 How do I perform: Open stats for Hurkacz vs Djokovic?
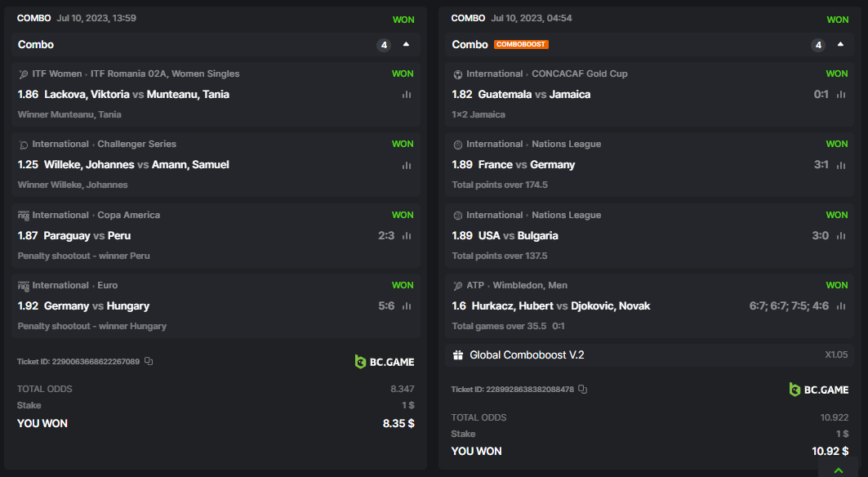pos(840,306)
